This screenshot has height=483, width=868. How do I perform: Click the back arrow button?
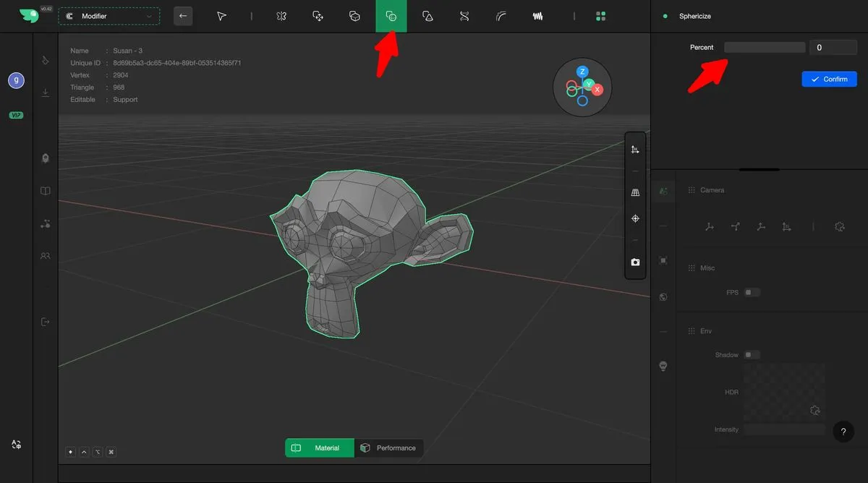click(183, 16)
